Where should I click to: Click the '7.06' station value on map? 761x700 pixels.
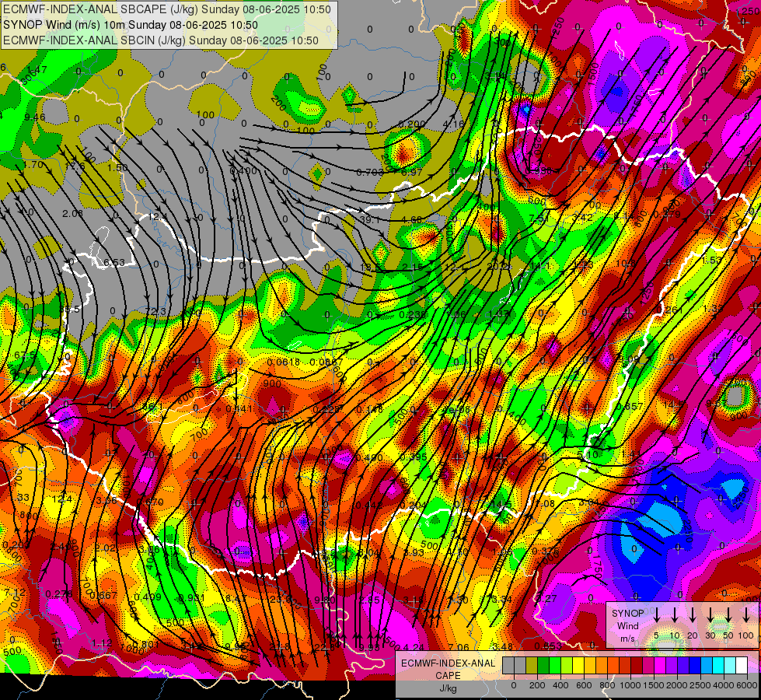click(x=459, y=647)
